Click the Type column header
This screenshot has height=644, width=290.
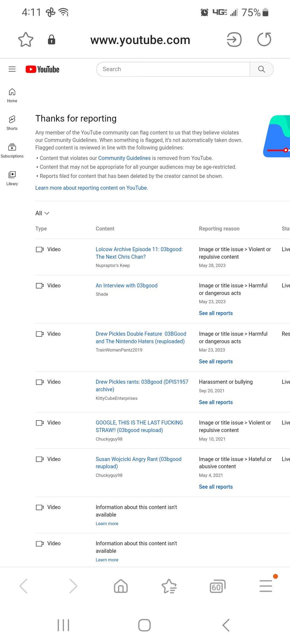point(41,229)
